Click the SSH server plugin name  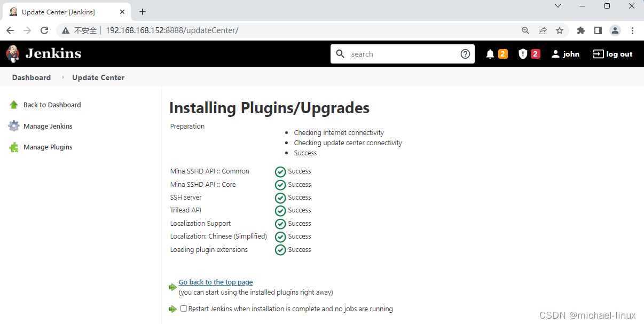point(186,197)
